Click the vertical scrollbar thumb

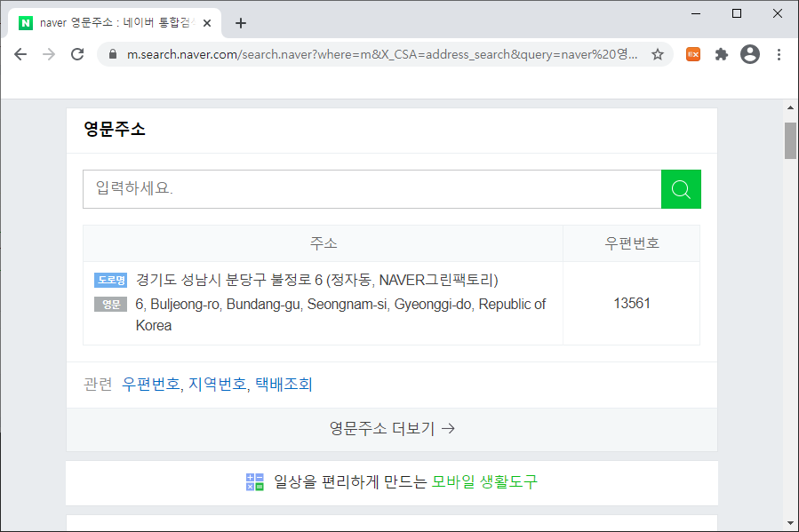[790, 140]
